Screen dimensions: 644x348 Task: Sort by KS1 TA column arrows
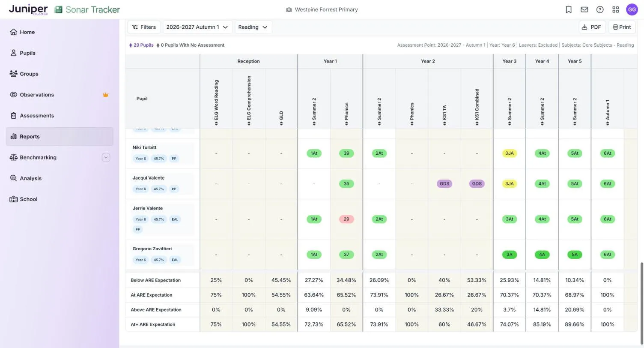[x=444, y=123]
